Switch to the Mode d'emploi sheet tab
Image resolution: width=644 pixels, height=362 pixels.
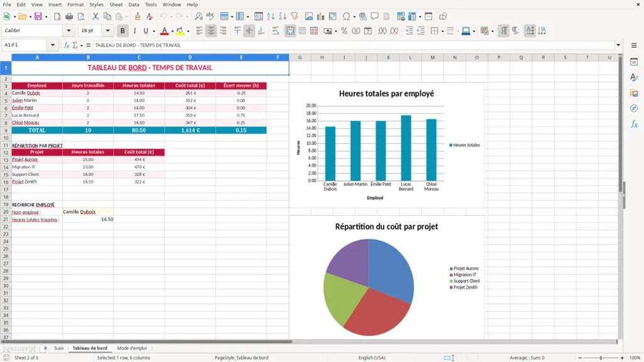click(x=132, y=348)
